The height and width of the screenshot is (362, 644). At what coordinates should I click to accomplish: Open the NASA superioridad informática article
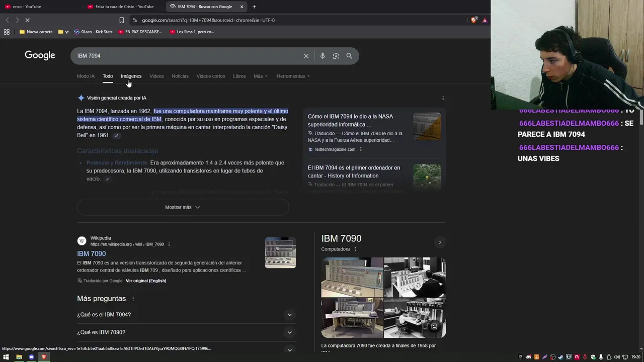[350, 121]
